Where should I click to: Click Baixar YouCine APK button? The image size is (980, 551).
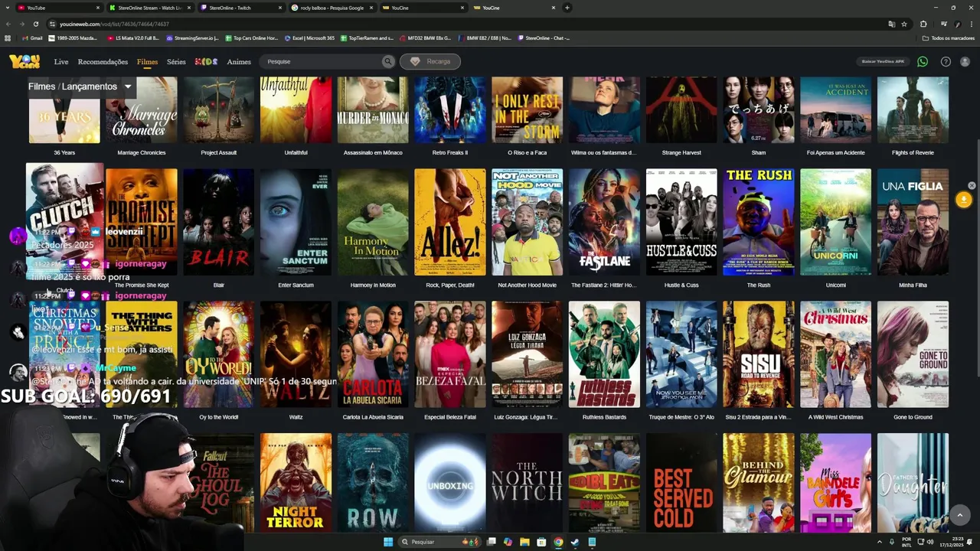(883, 61)
